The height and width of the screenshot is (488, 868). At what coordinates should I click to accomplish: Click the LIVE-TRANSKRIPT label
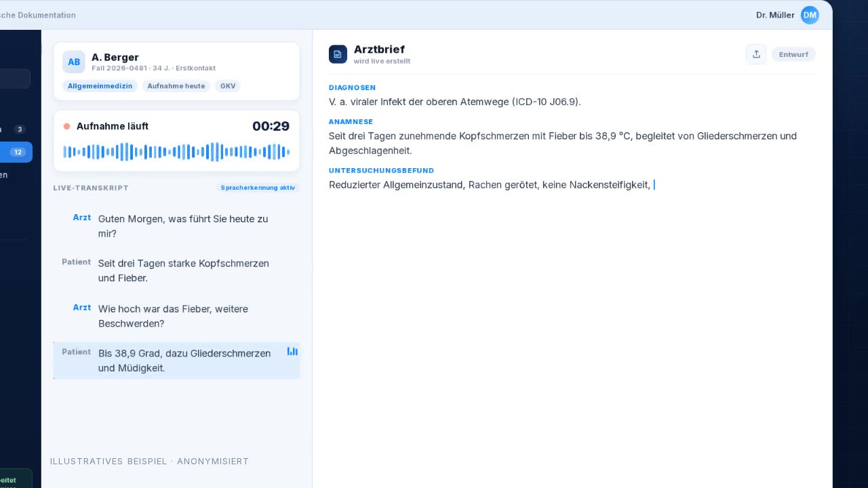91,188
